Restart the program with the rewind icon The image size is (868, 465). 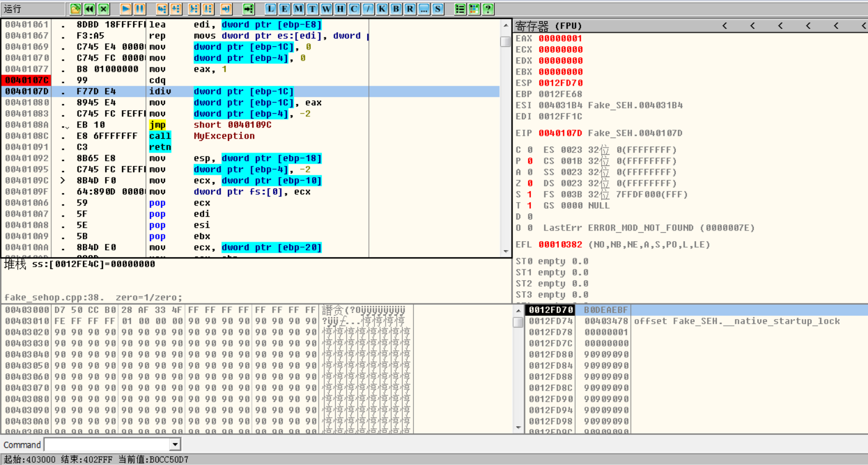89,9
